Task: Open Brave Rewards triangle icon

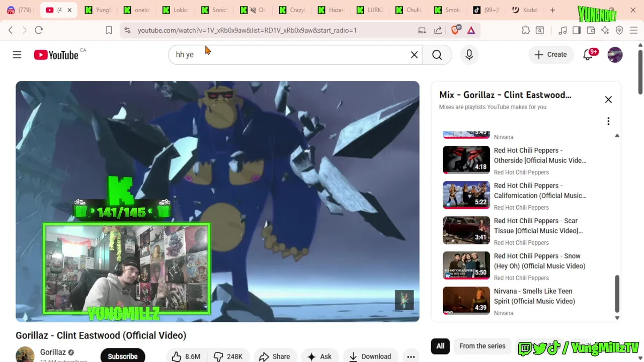Action: click(471, 30)
